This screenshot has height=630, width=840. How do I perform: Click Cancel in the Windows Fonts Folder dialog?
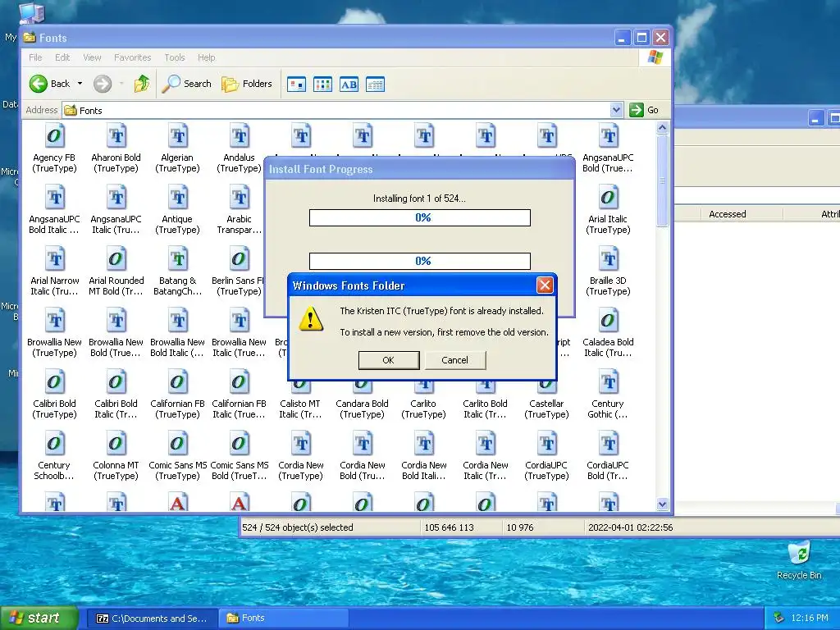click(x=454, y=360)
